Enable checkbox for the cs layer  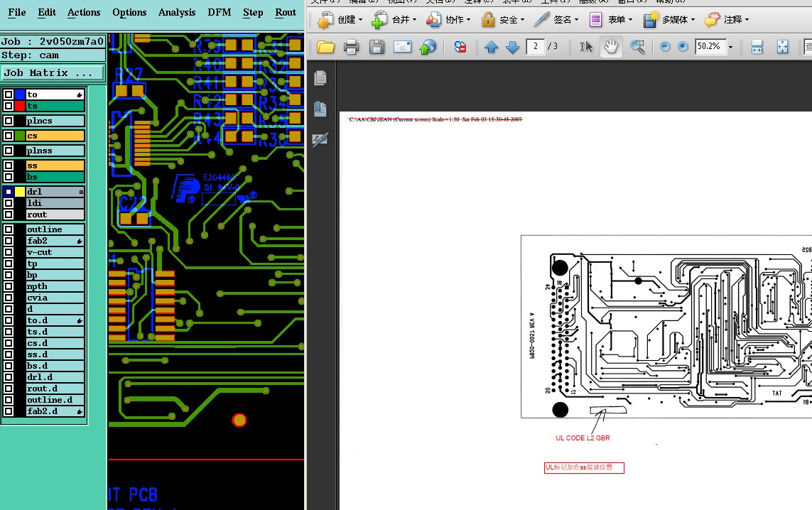(x=9, y=136)
